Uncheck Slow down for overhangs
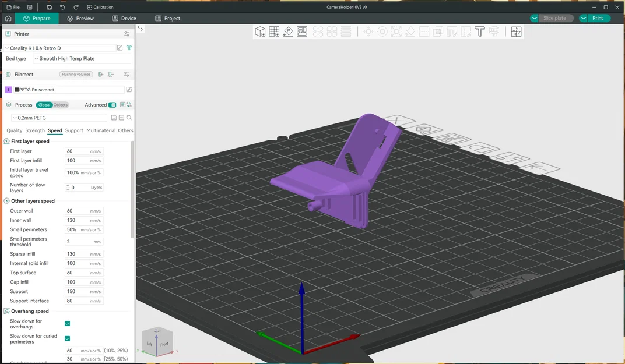Viewport: 625px width, 364px height. tap(68, 323)
